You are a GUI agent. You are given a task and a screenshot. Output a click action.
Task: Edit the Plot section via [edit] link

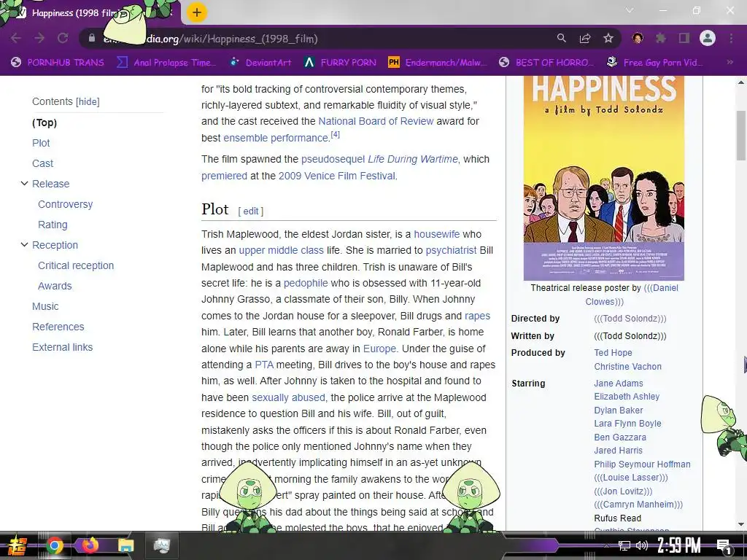[x=251, y=211]
